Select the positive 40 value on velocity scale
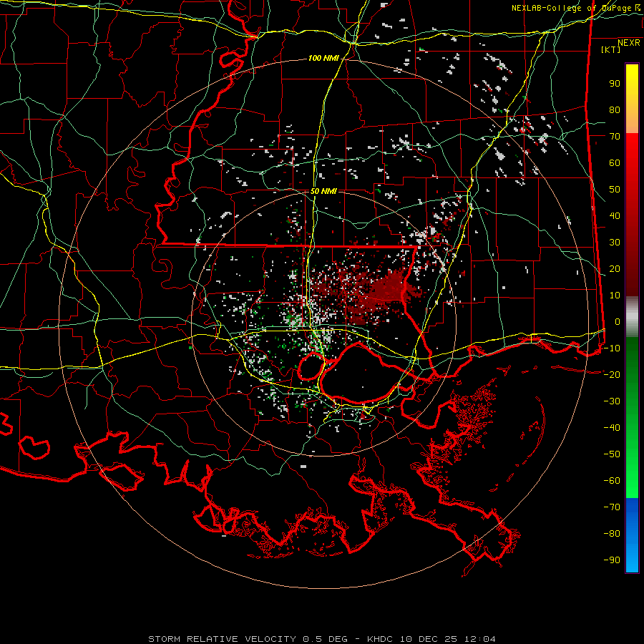Screen dimensions: 644x644 coord(615,216)
